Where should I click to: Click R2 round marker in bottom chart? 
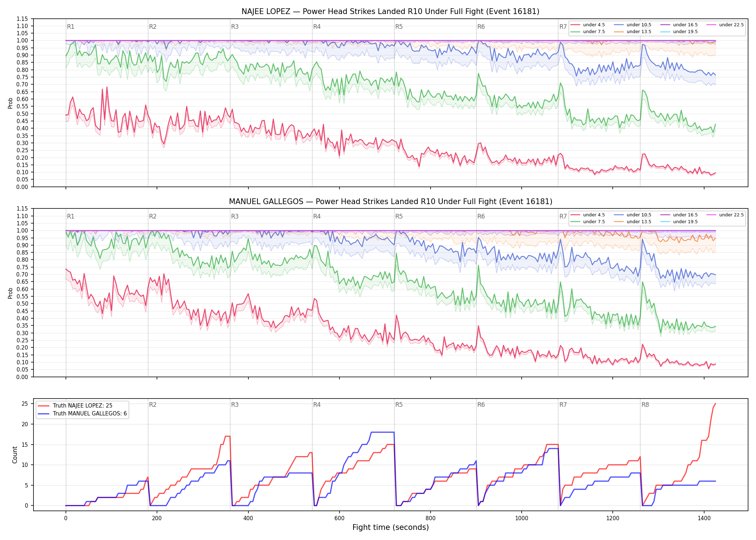coord(153,405)
